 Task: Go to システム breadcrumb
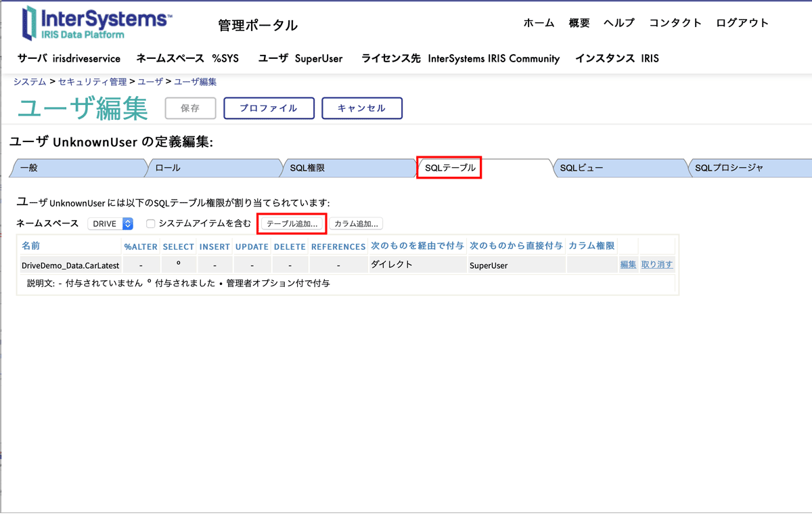30,82
